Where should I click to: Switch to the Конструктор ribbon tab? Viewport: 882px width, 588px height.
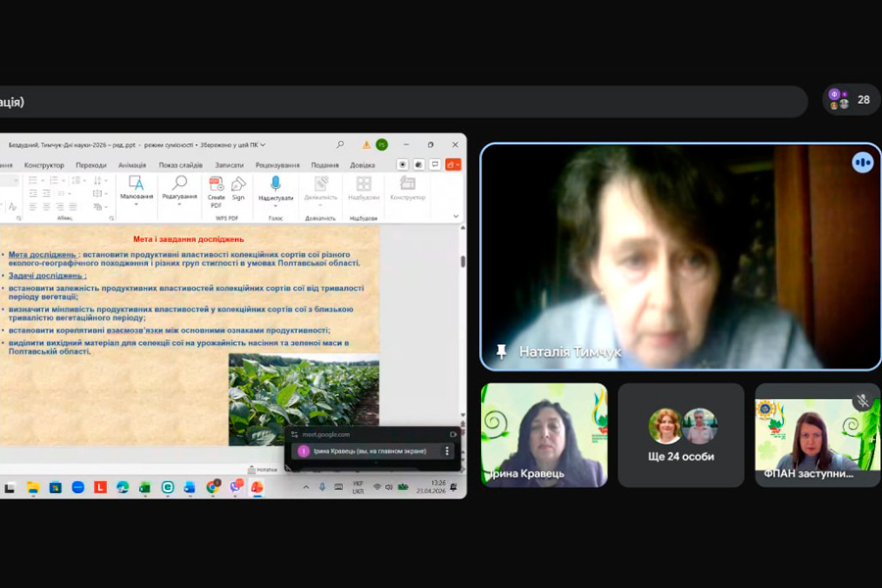tap(44, 165)
